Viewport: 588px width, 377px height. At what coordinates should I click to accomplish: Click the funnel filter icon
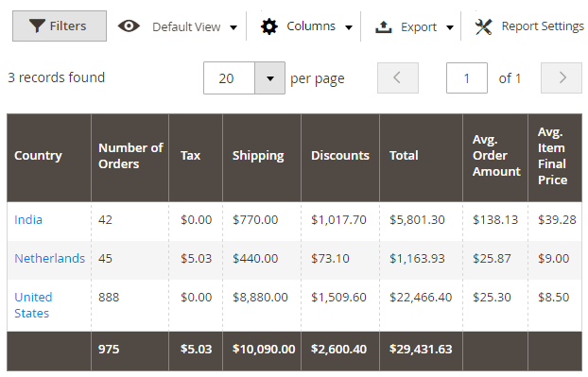37,26
